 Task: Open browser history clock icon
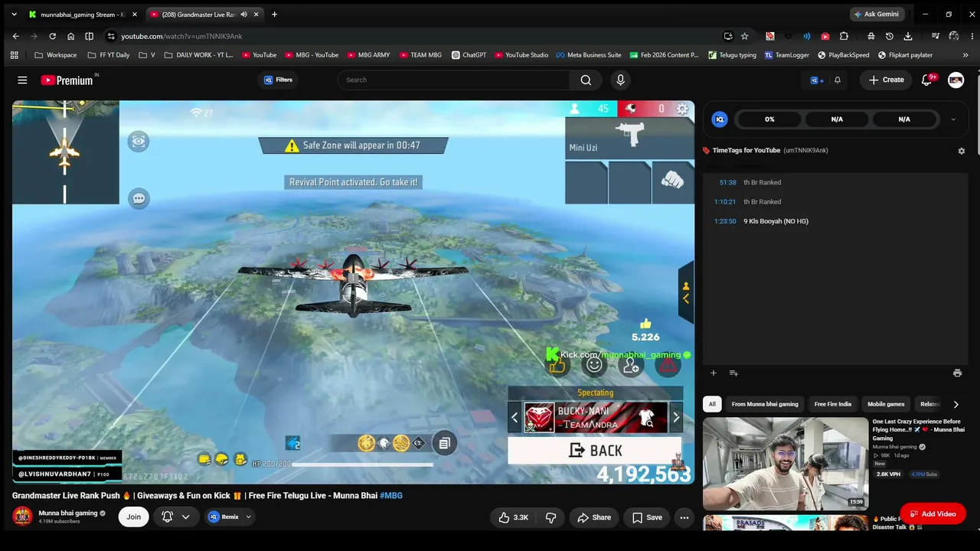tap(889, 36)
